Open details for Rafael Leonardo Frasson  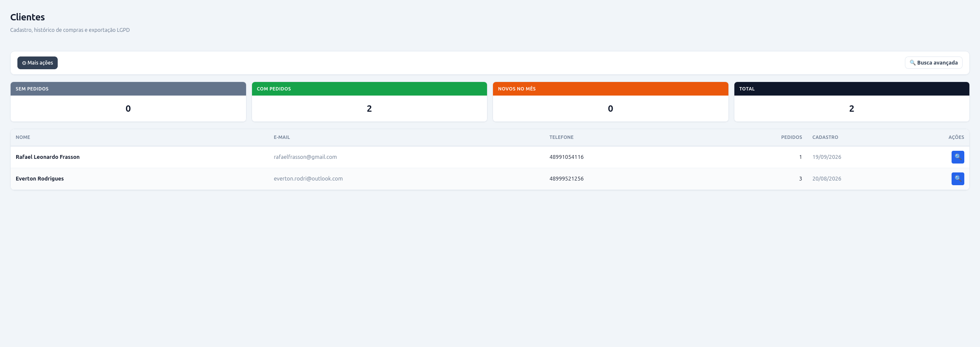point(958,157)
